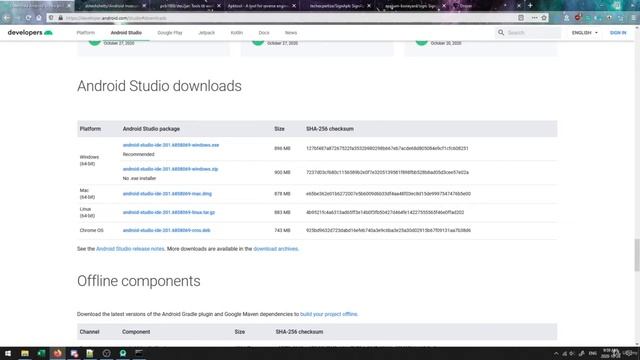Click the Android Studio package column header
Viewport: 640px width, 360px height.
click(151, 129)
